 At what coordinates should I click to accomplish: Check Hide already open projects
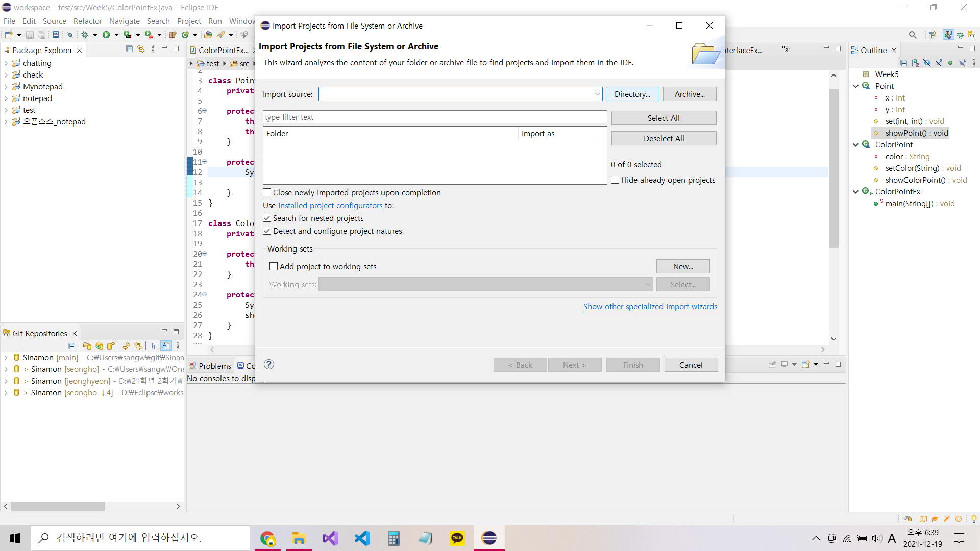click(615, 180)
